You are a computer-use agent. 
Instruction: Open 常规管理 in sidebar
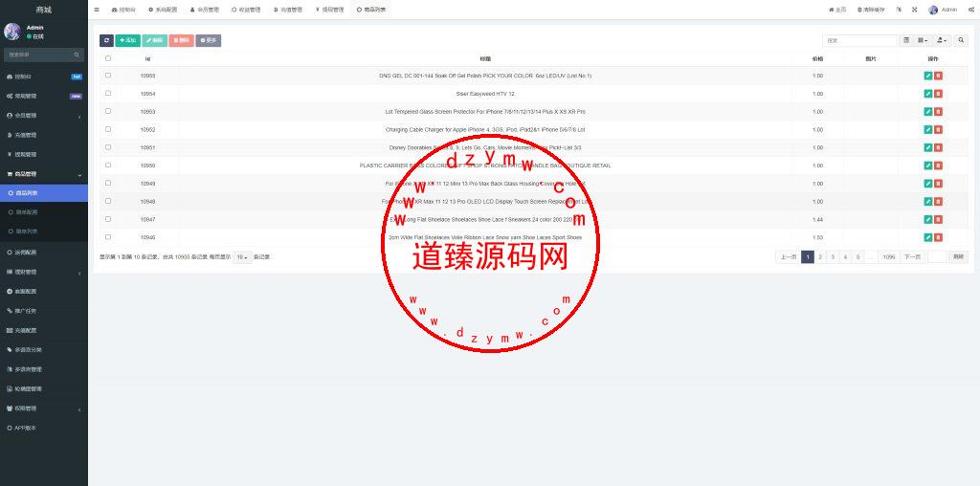click(x=44, y=97)
